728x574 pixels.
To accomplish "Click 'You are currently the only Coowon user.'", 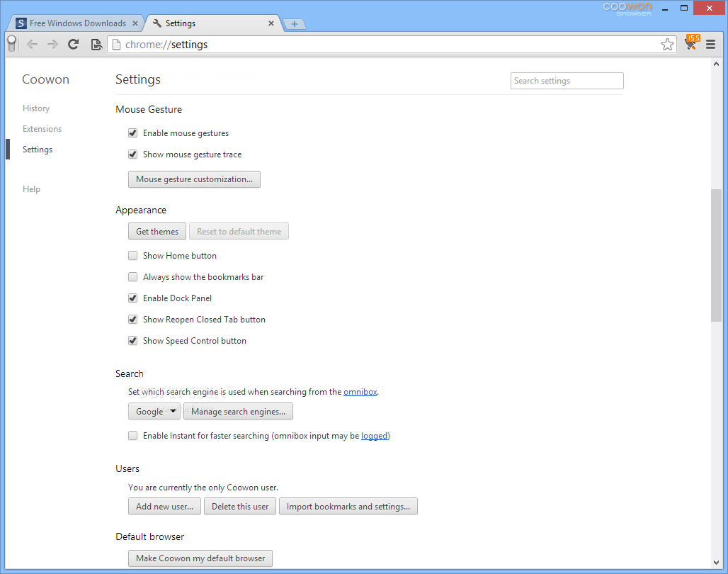I will pyautogui.click(x=203, y=488).
